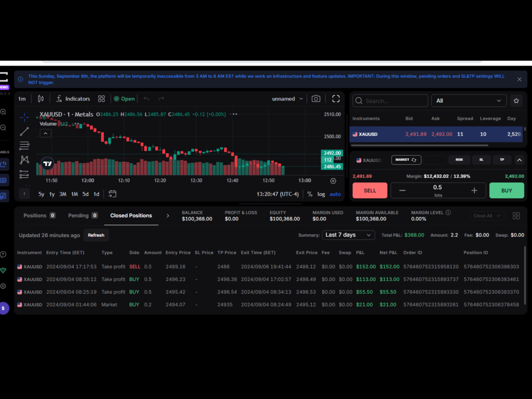Enable the RISK option on the order panel
The width and height of the screenshot is (532, 399).
pyautogui.click(x=459, y=159)
